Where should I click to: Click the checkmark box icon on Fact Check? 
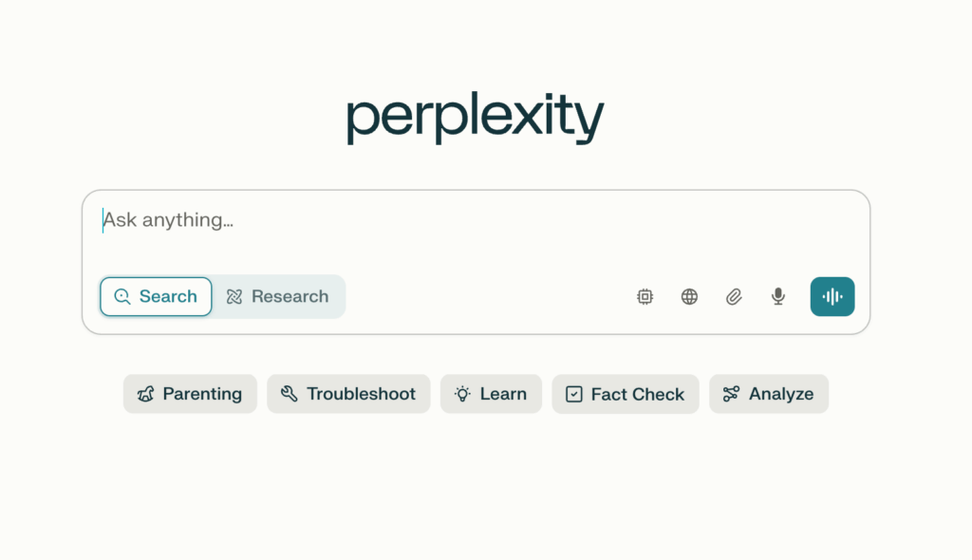point(574,395)
